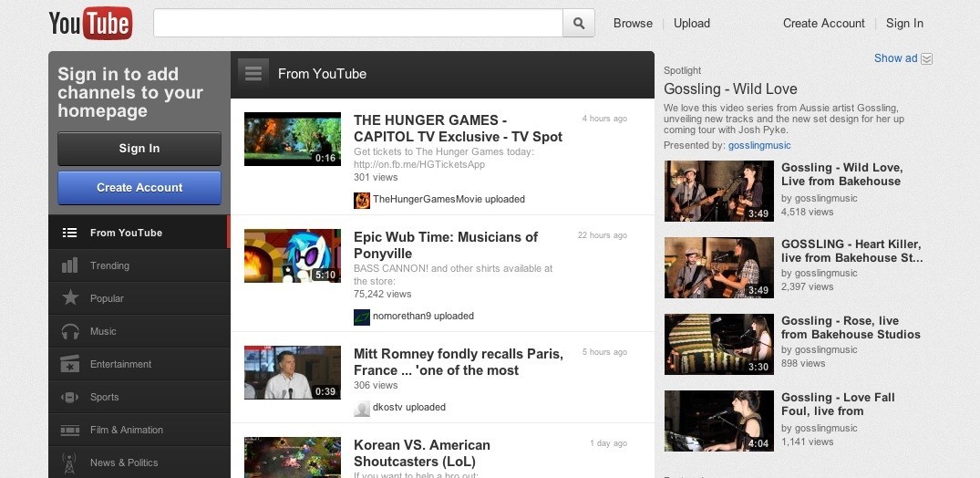980x478 pixels.
Task: Click the dkostv channel avatar
Action: pyautogui.click(x=362, y=408)
